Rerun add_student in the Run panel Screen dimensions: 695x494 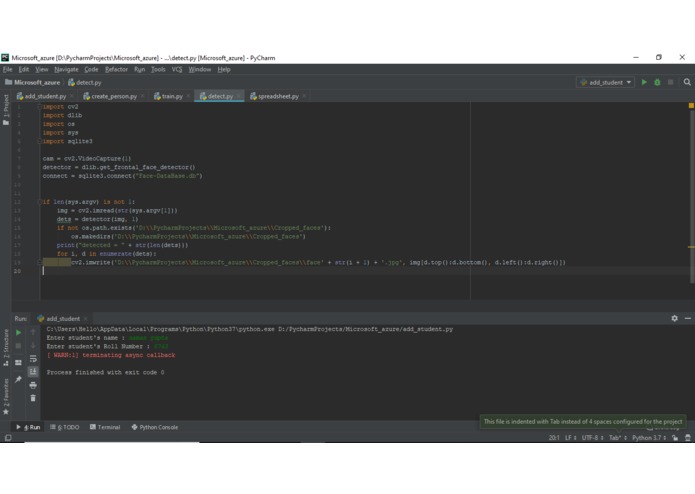tap(19, 332)
